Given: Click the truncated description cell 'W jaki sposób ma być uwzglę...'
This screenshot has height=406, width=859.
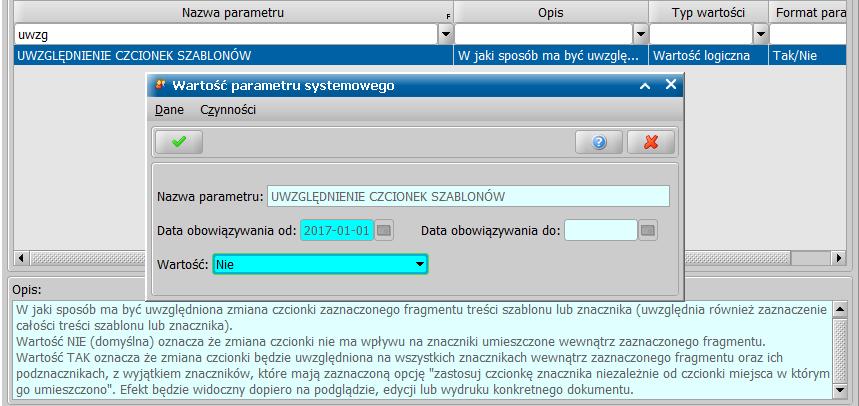Looking at the screenshot, I should 551,55.
